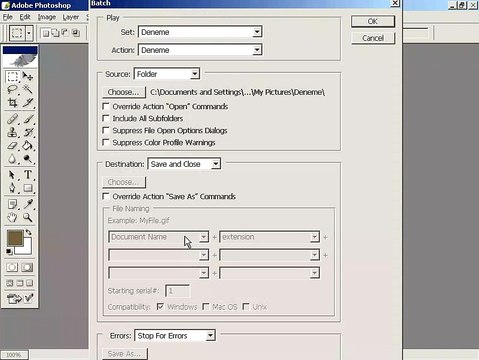The height and width of the screenshot is (360, 479).
Task: Toggle Mac OS compatibility checkbox
Action: (x=206, y=306)
